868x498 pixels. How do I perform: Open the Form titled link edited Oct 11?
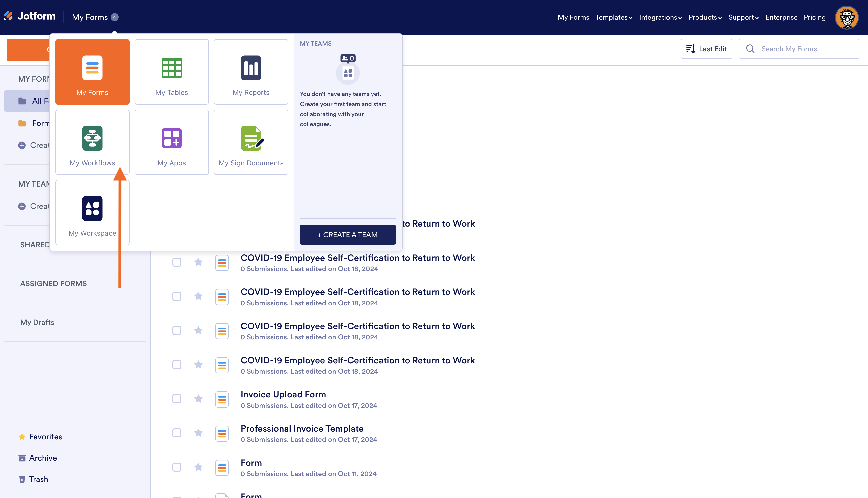point(251,463)
